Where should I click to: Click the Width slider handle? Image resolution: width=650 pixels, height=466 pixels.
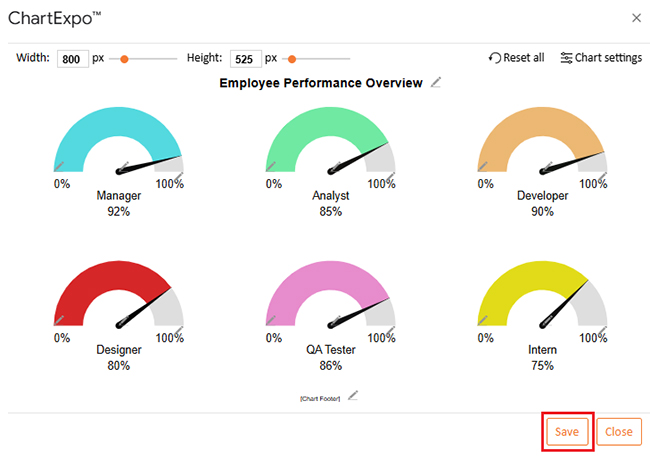coord(124,59)
